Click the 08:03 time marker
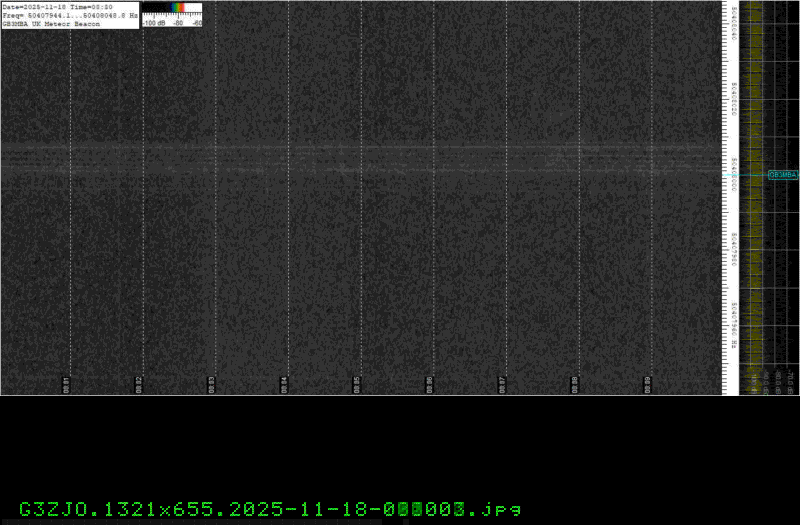The image size is (800, 525). point(212,383)
